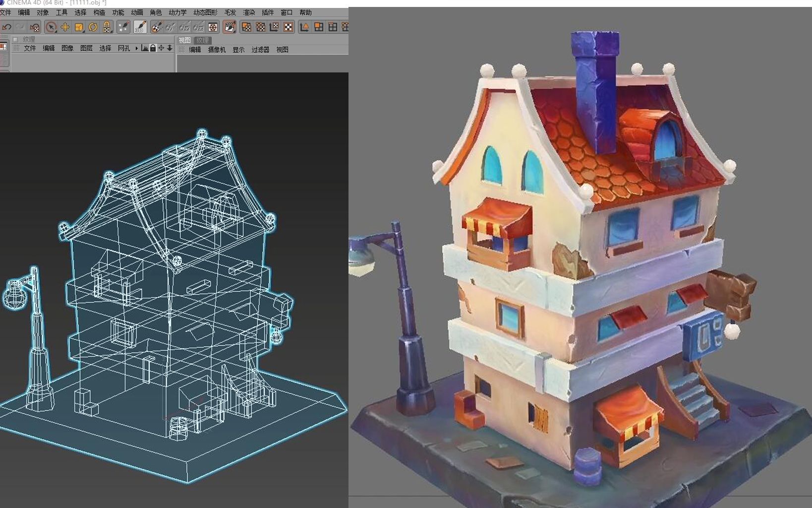Image resolution: width=812 pixels, height=508 pixels.
Task: Click the grid layout icon
Action: (x=333, y=27)
